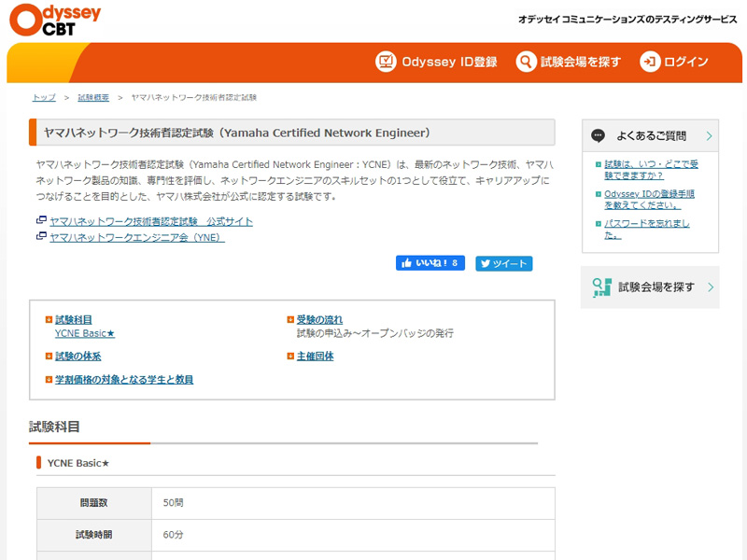The width and height of the screenshot is (747, 560).
Task: Jump to 受験の流れ anchor link
Action: point(319,319)
